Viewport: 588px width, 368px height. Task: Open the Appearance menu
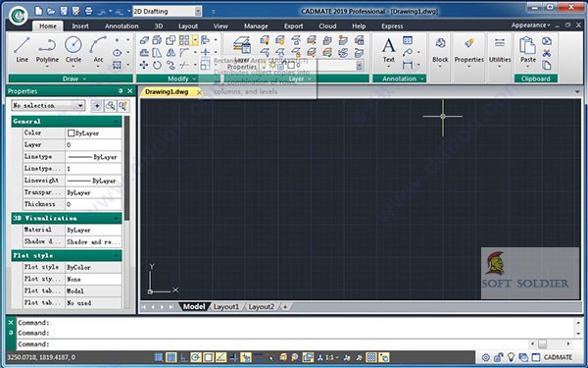[530, 26]
